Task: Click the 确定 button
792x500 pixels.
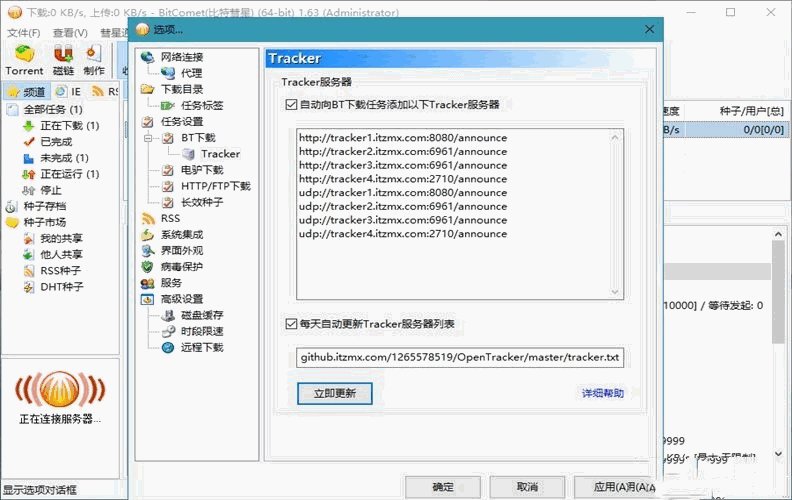Action: 443,487
